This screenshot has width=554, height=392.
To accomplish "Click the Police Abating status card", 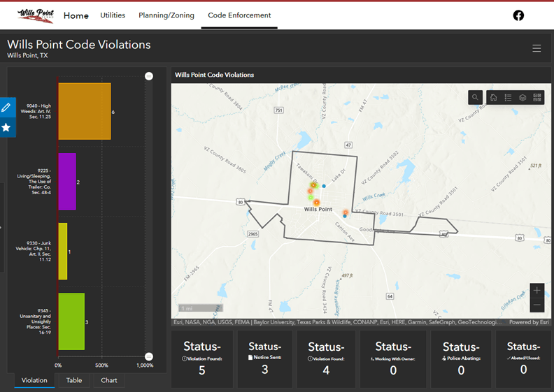I will pos(461,359).
